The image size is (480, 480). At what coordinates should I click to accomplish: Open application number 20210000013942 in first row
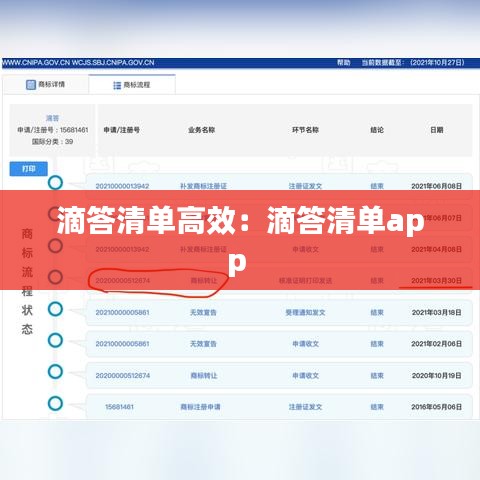[x=122, y=186]
